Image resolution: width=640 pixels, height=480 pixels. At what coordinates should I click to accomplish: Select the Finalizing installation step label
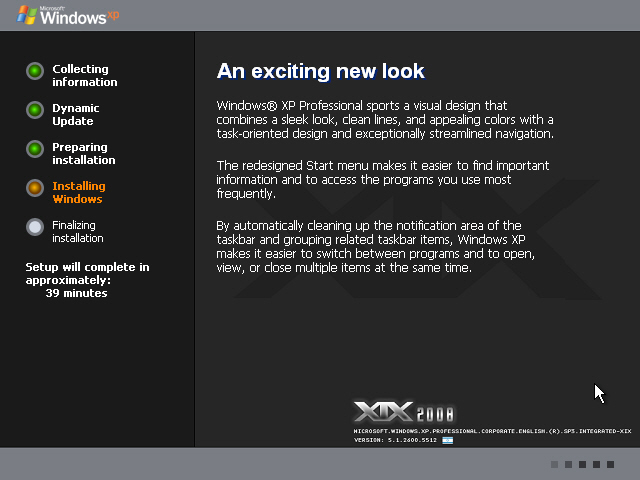click(x=78, y=232)
